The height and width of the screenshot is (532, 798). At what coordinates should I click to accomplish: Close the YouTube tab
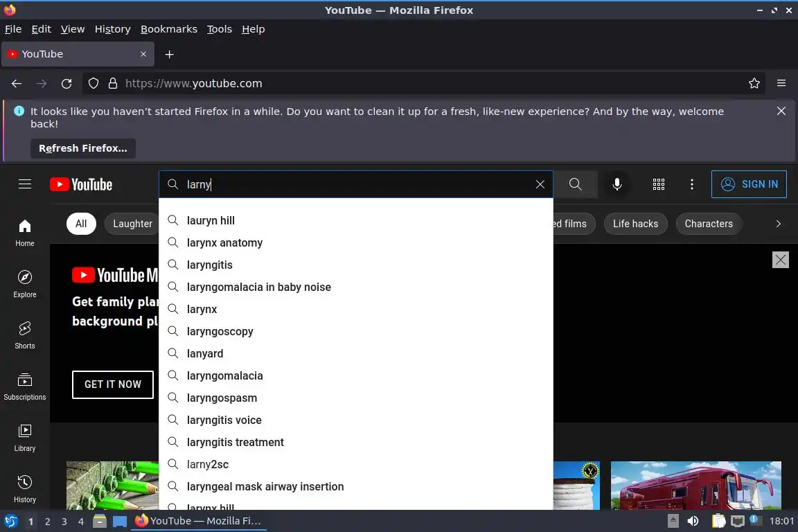pos(143,54)
